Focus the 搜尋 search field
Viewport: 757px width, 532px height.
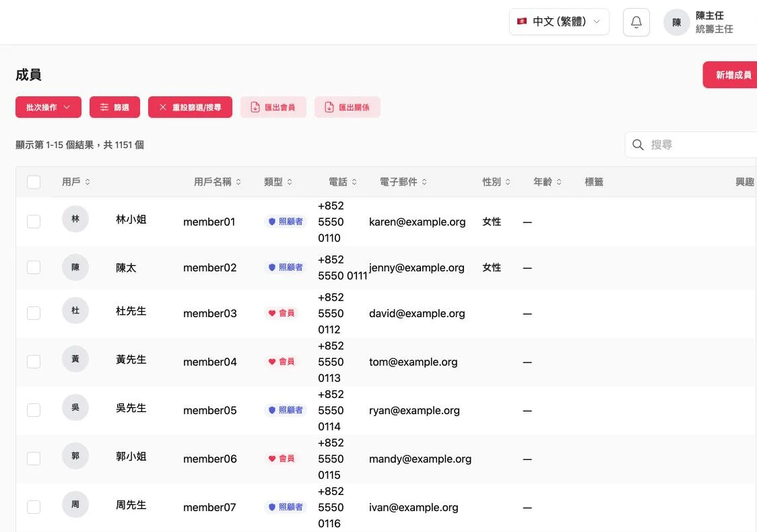[691, 145]
